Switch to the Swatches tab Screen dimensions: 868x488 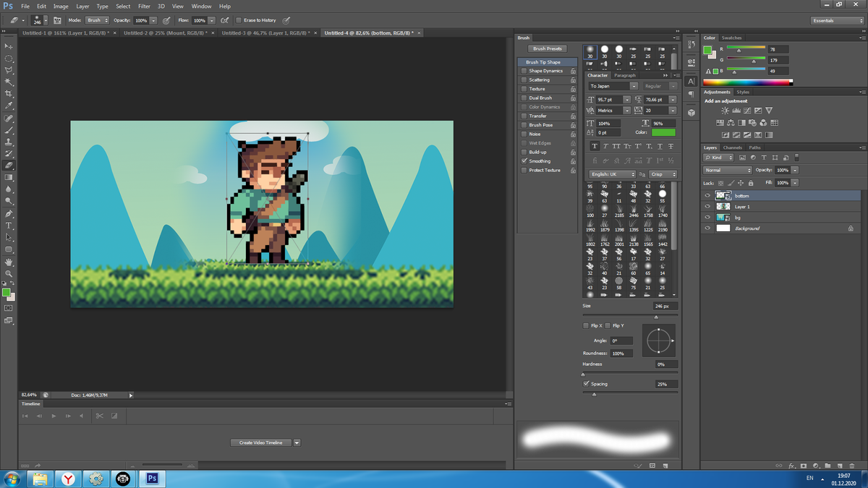click(x=732, y=38)
